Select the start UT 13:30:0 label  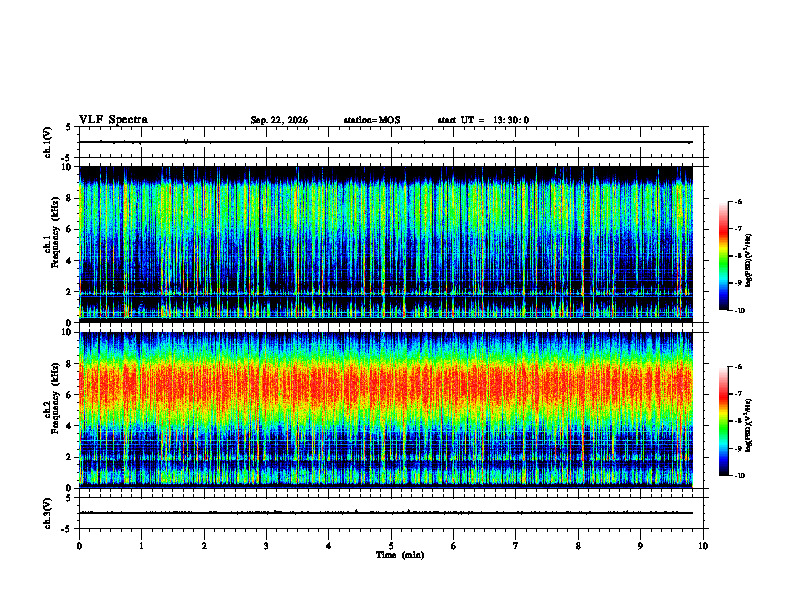pos(483,120)
